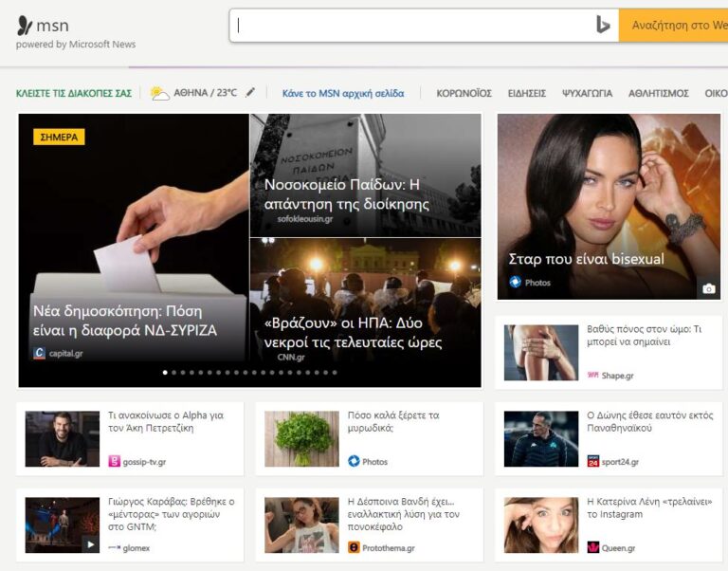Image resolution: width=728 pixels, height=571 pixels.
Task: Select the last carousel dot
Action: [335, 373]
